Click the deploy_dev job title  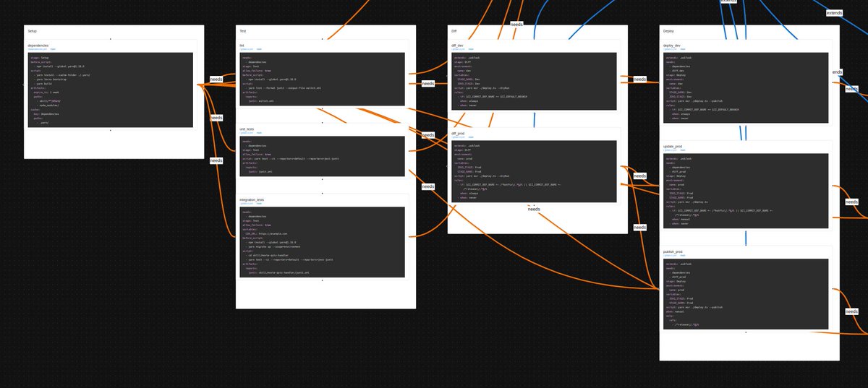672,45
